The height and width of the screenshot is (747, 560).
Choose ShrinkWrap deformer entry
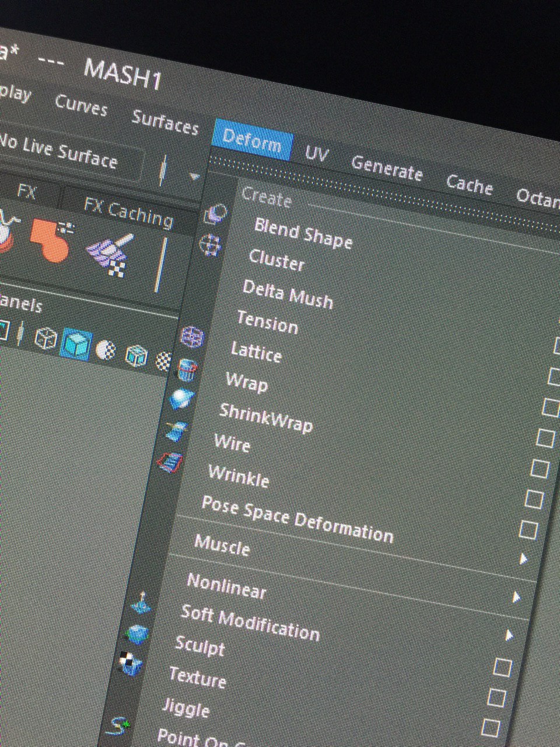266,417
